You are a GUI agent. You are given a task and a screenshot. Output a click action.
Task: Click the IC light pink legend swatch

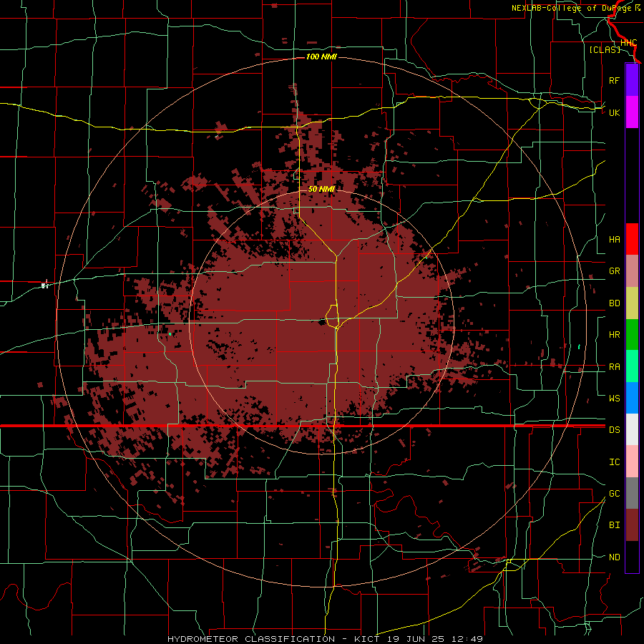pyautogui.click(x=632, y=462)
